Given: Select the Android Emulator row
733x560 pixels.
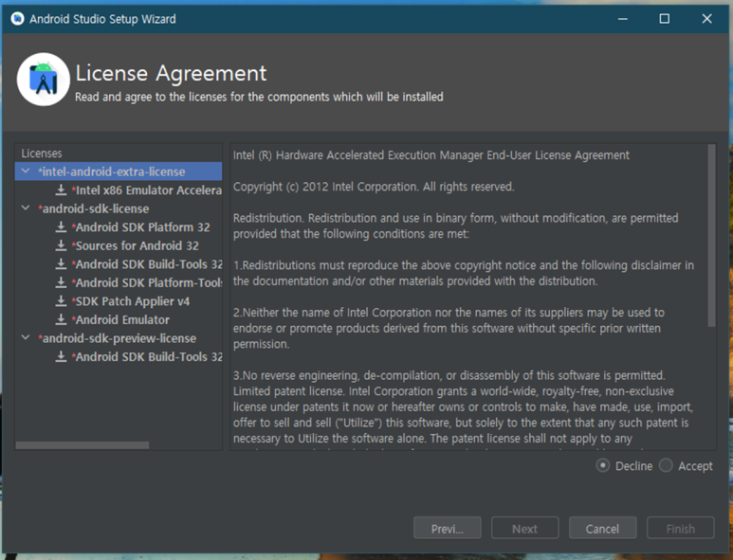Looking at the screenshot, I should [x=119, y=319].
